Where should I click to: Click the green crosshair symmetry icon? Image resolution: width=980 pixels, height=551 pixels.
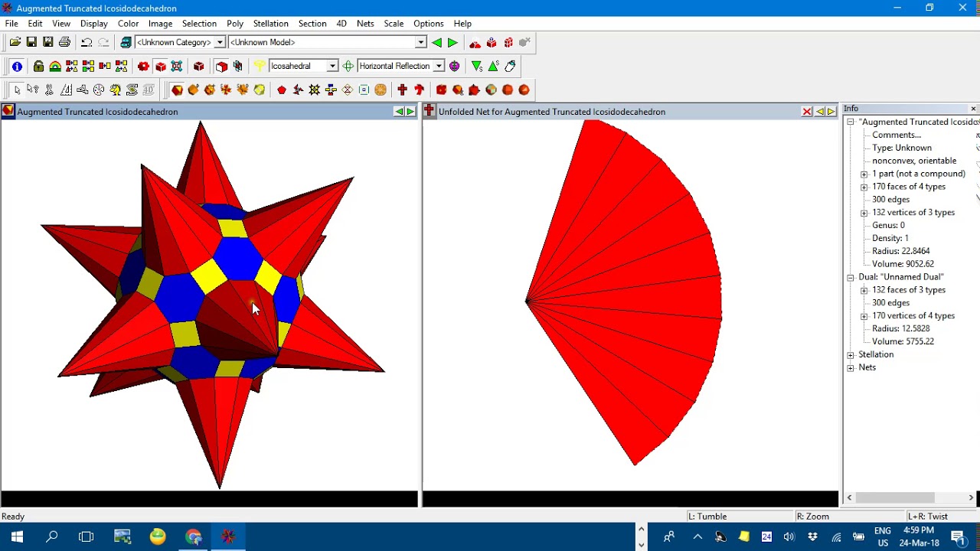pos(348,66)
